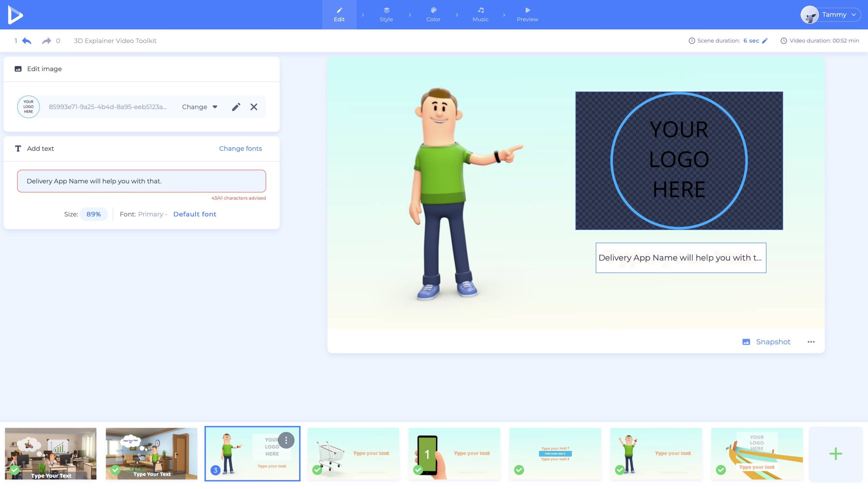Select the shopping cart scene thumbnail
Image resolution: width=868 pixels, height=489 pixels.
point(353,454)
